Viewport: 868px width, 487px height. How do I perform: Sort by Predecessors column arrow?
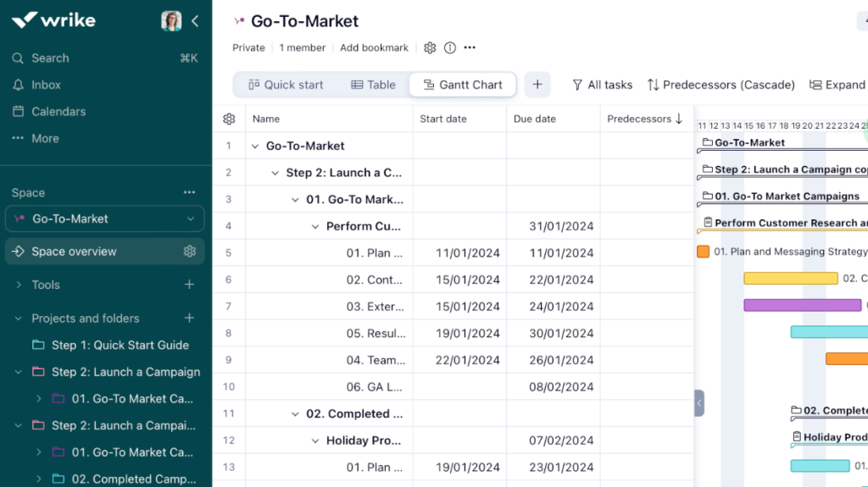tap(679, 119)
